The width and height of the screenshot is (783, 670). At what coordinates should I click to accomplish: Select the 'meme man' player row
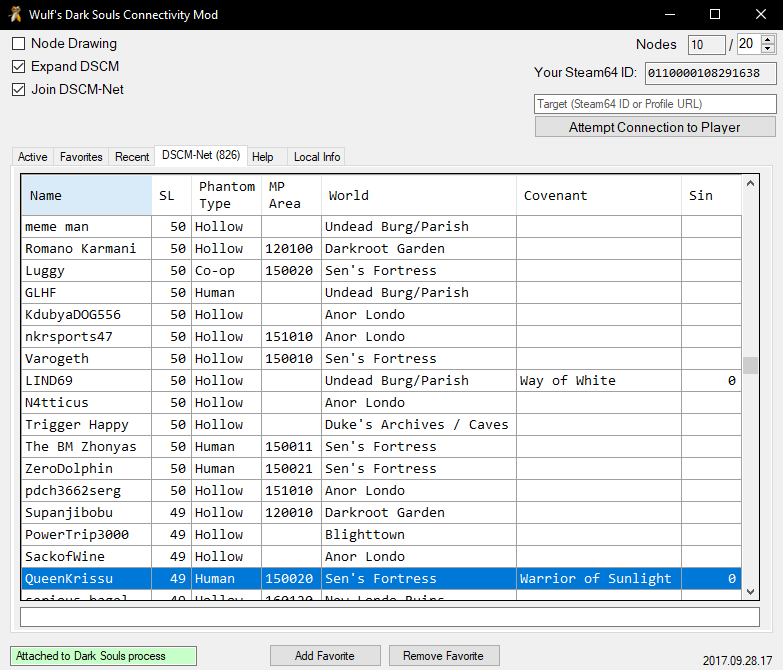click(x=382, y=227)
